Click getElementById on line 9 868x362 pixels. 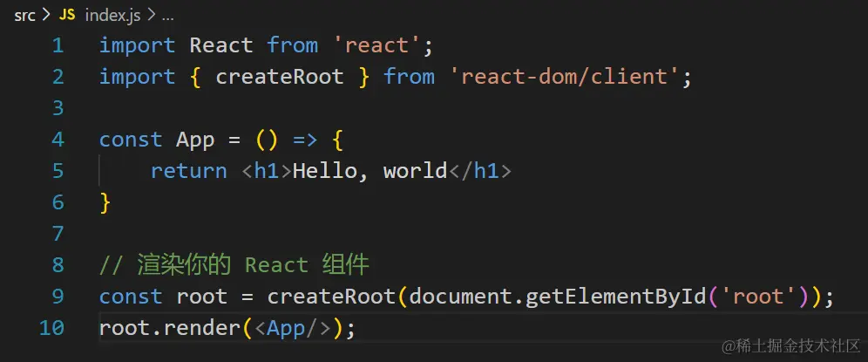tap(615, 297)
